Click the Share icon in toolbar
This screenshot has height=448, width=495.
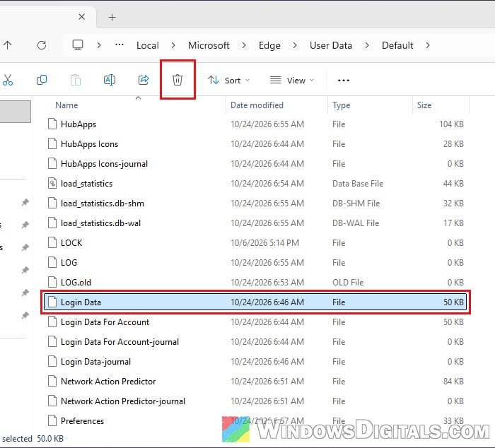(x=144, y=80)
